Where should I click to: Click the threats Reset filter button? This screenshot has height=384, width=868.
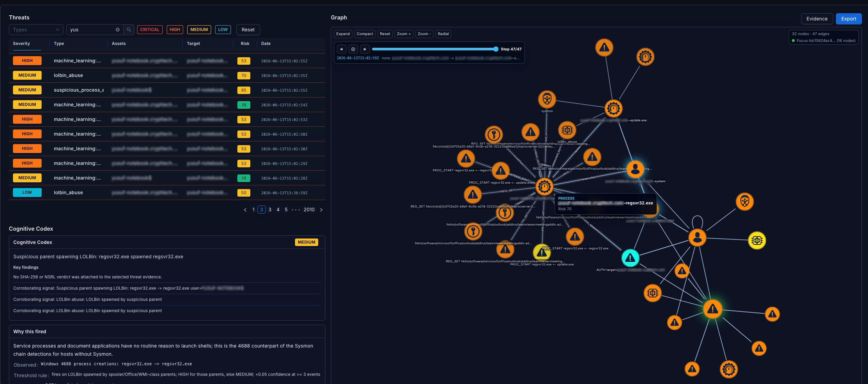(248, 30)
